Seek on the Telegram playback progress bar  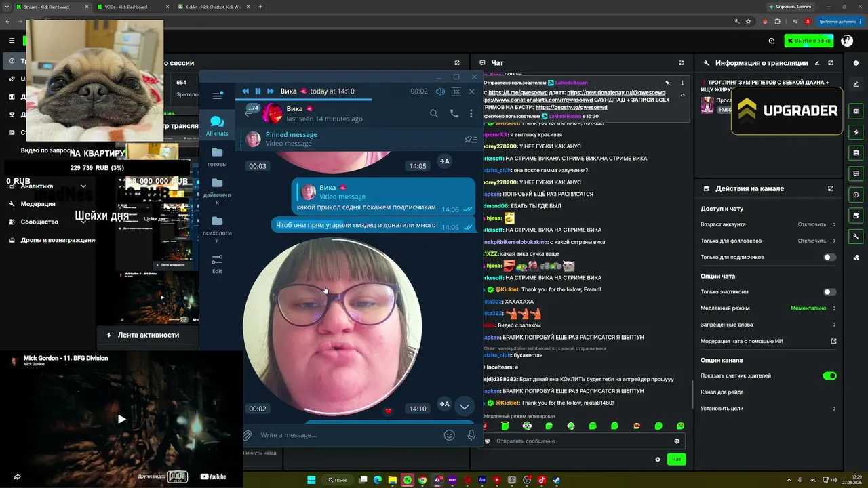click(358, 100)
